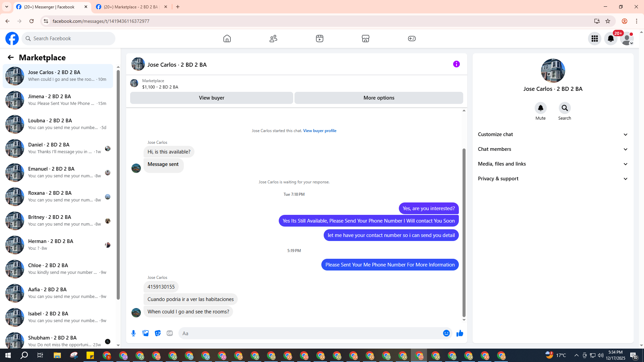Image resolution: width=644 pixels, height=362 pixels.
Task: Open the Friends icon in top navigation
Action: 273,39
